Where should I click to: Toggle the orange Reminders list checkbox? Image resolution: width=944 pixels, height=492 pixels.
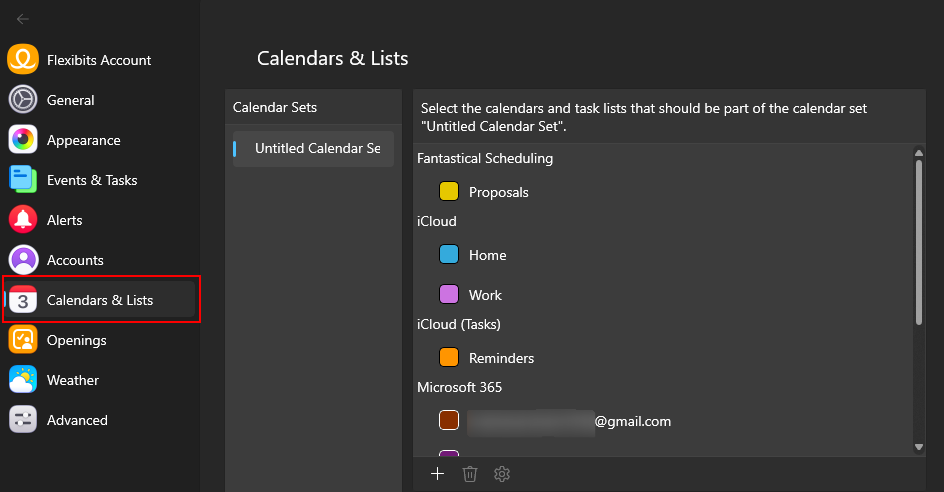click(449, 357)
